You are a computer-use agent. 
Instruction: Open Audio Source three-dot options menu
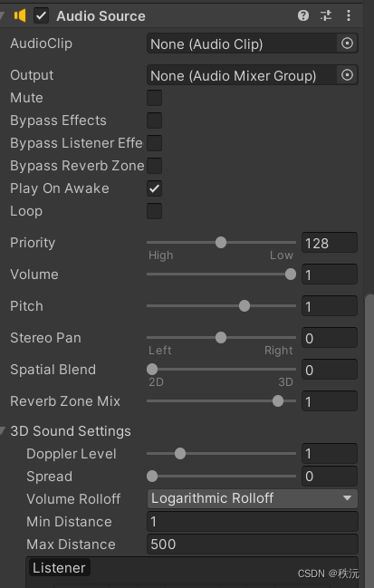pyautogui.click(x=349, y=15)
